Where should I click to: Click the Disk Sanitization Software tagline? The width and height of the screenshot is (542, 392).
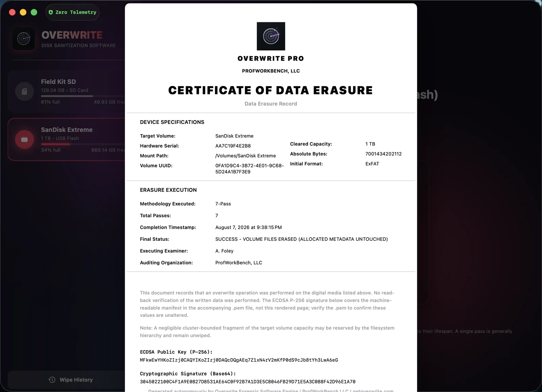(x=79, y=45)
